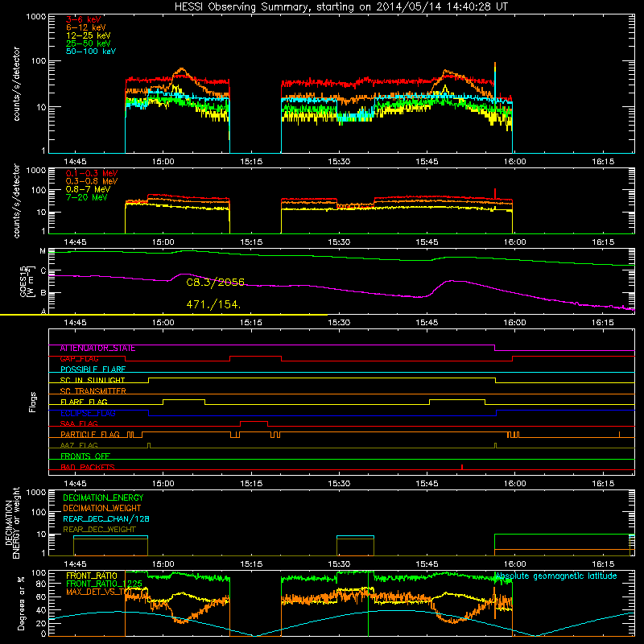Screen dimensions: 644x644
Task: Click the ECLIPSE_FLAG label
Action: pyautogui.click(x=88, y=413)
